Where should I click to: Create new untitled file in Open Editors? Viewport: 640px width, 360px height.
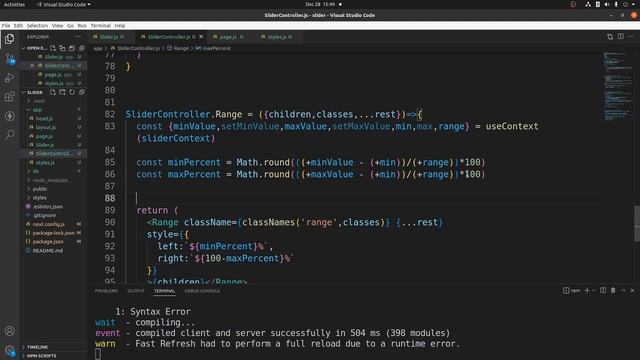coord(53,48)
